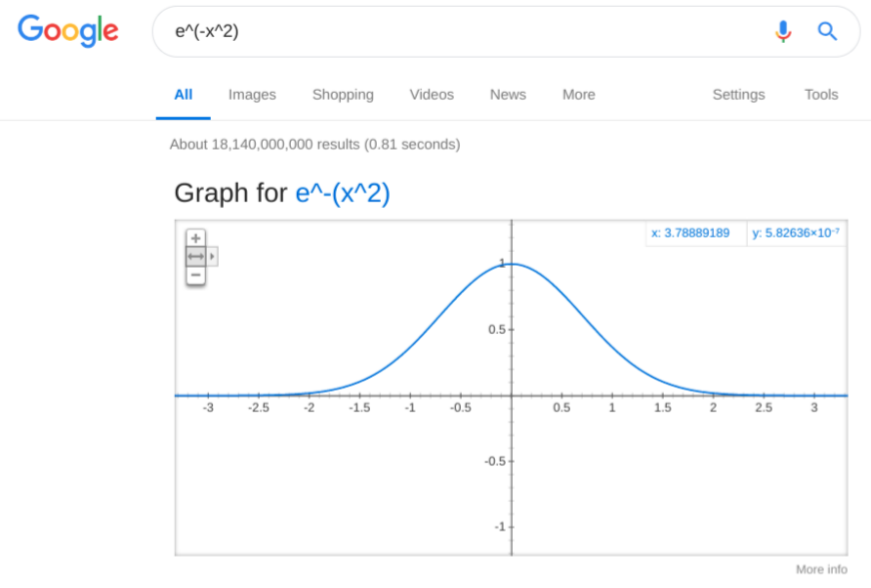Viewport: 871px width, 588px height.
Task: Select the All results tab
Action: 183,95
